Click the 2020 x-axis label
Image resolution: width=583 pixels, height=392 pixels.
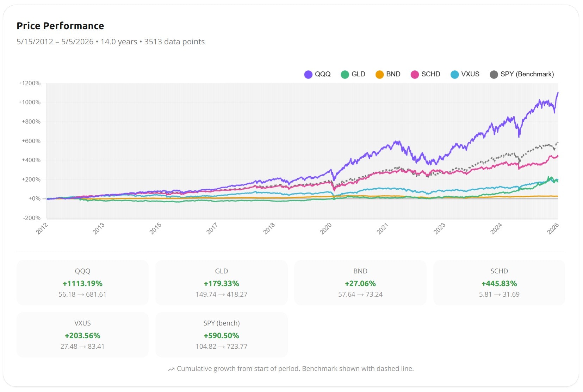point(326,229)
